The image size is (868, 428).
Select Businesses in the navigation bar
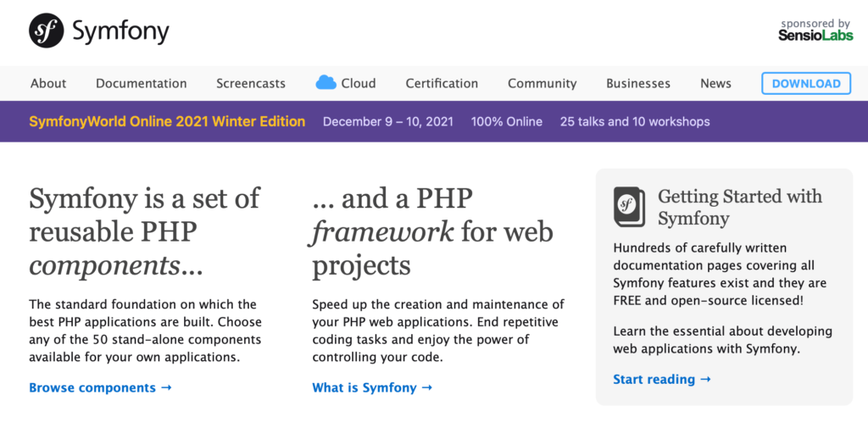pos(638,84)
